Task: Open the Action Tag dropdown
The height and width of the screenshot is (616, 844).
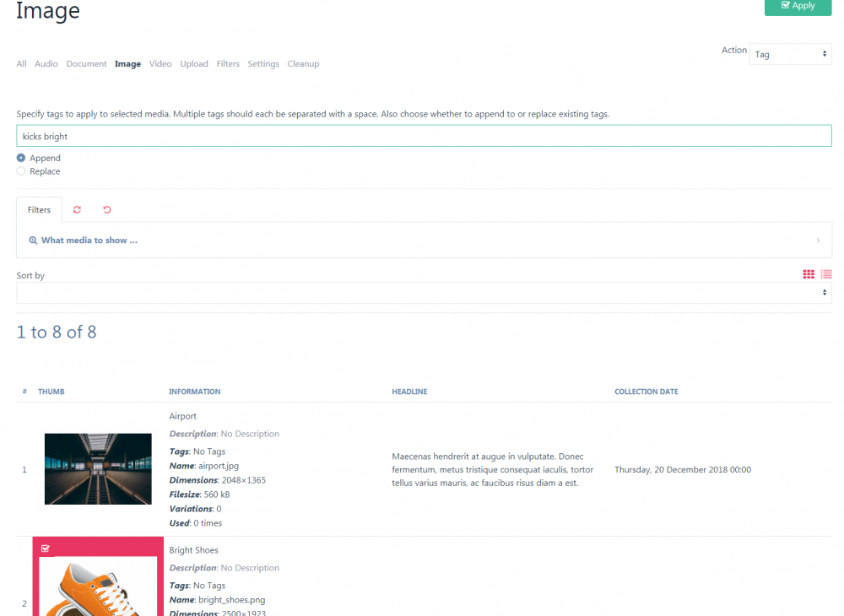Action: click(x=790, y=53)
